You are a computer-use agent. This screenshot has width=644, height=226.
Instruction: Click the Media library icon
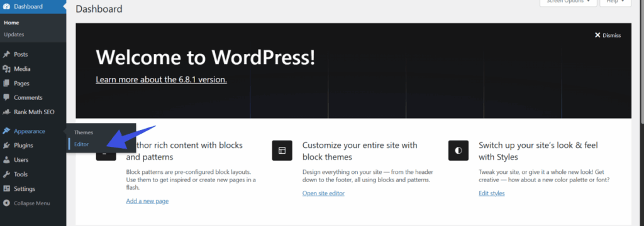click(6, 69)
